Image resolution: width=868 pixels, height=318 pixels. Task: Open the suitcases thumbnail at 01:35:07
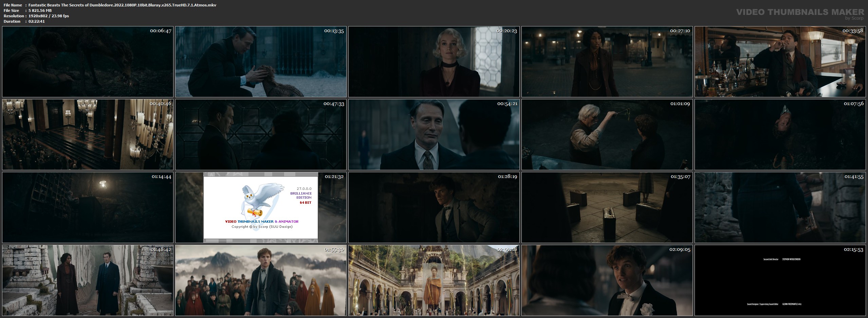[607, 207]
